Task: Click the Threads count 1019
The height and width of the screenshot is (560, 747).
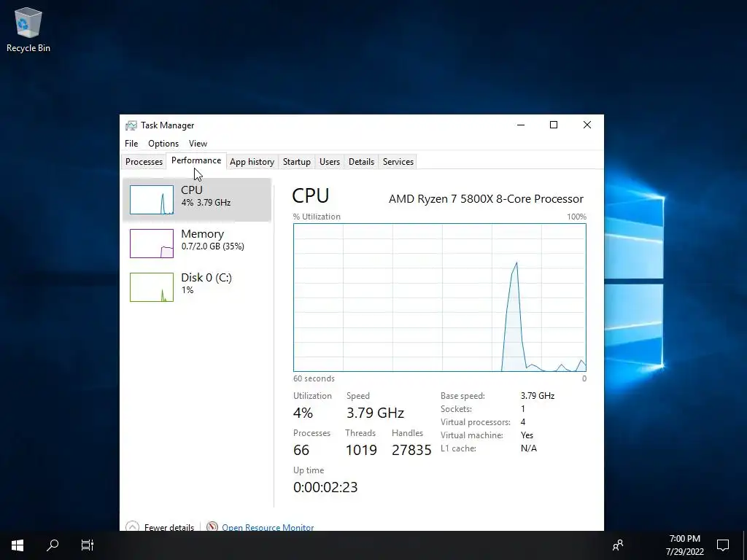Action: click(x=361, y=449)
